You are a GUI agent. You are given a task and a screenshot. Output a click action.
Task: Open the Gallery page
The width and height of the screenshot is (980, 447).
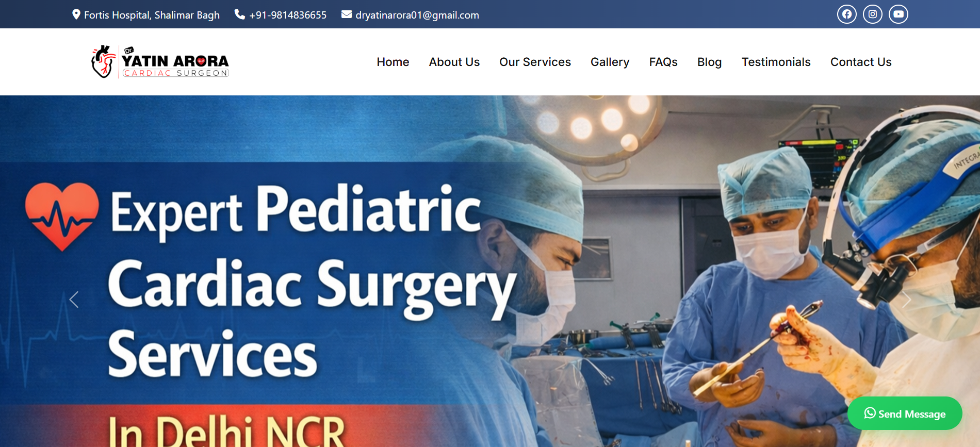click(610, 62)
